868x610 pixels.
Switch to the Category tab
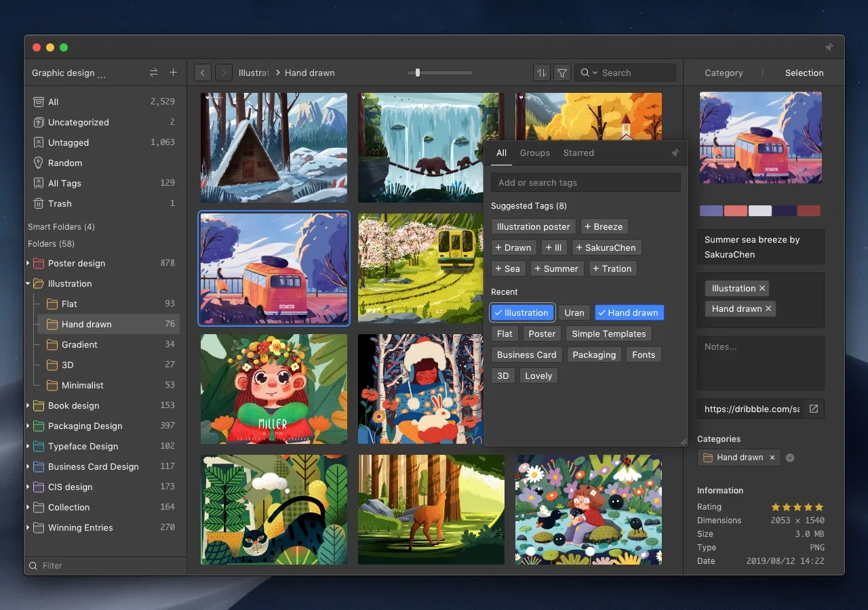pyautogui.click(x=724, y=73)
